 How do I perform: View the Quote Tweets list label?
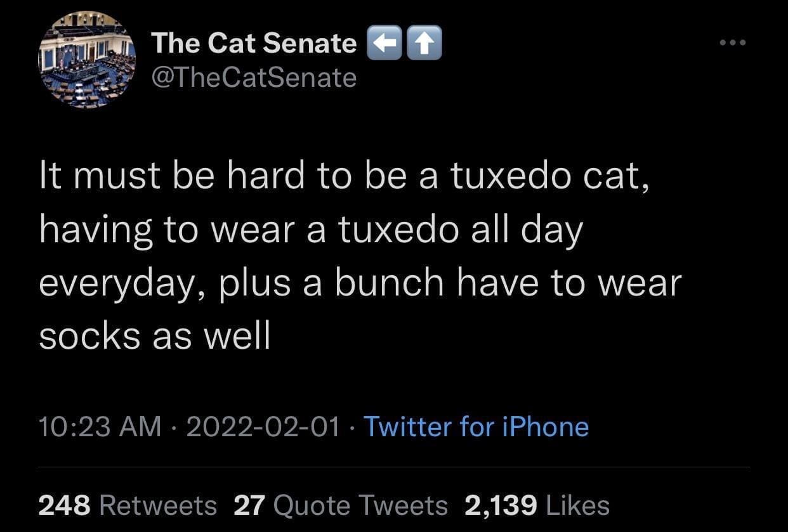[x=363, y=505]
